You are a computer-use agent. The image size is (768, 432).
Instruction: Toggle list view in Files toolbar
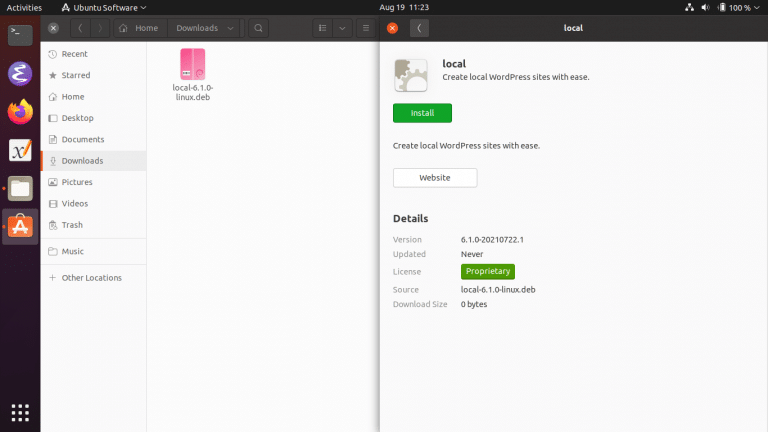click(322, 28)
